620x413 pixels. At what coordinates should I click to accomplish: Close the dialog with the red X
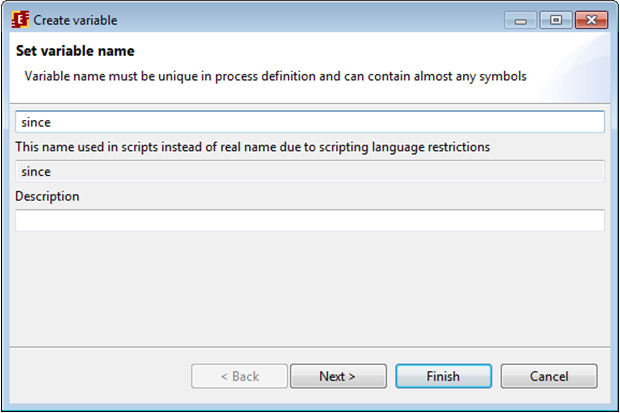(589, 19)
